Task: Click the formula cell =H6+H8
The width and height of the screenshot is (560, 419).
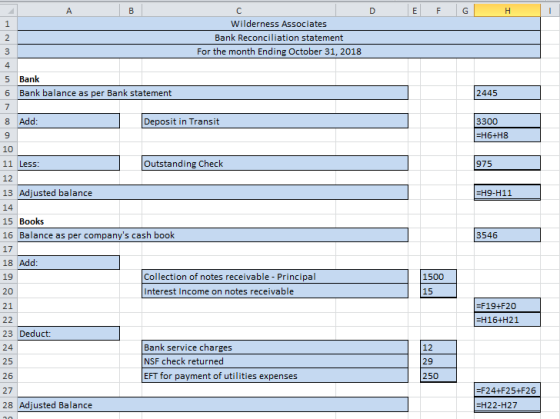Action: pos(507,135)
